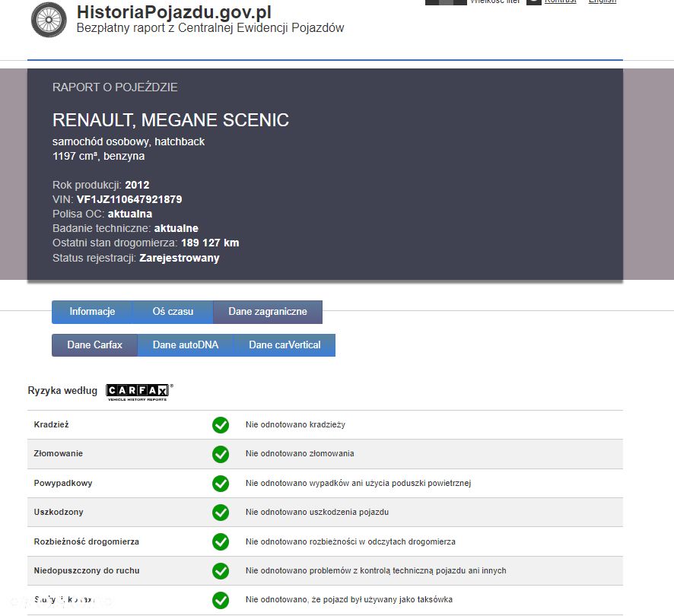Click the Niedopuszczony do ruchu row label
Screen dimensions: 674x616
(x=87, y=571)
